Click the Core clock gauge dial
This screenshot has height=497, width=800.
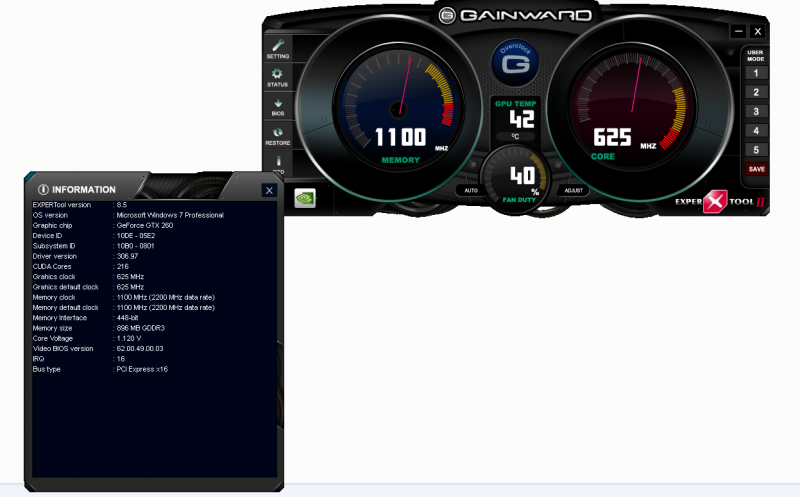pyautogui.click(x=633, y=107)
